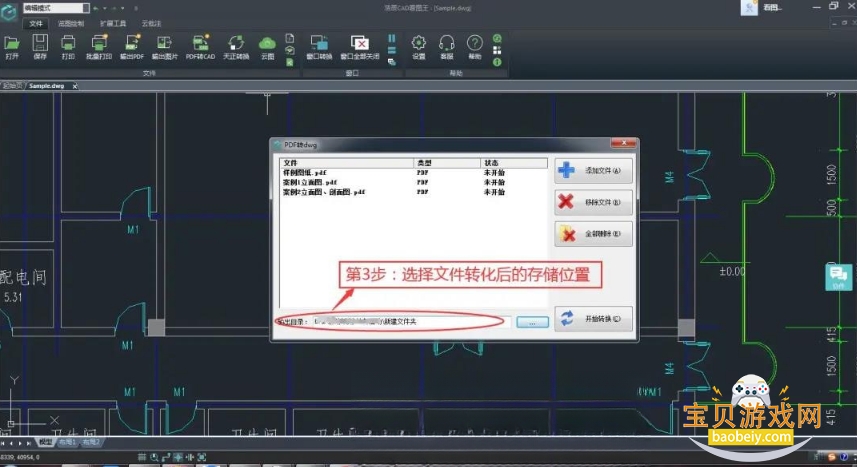Click the application logo in top-left corner
The width and height of the screenshot is (857, 467).
(9, 11)
